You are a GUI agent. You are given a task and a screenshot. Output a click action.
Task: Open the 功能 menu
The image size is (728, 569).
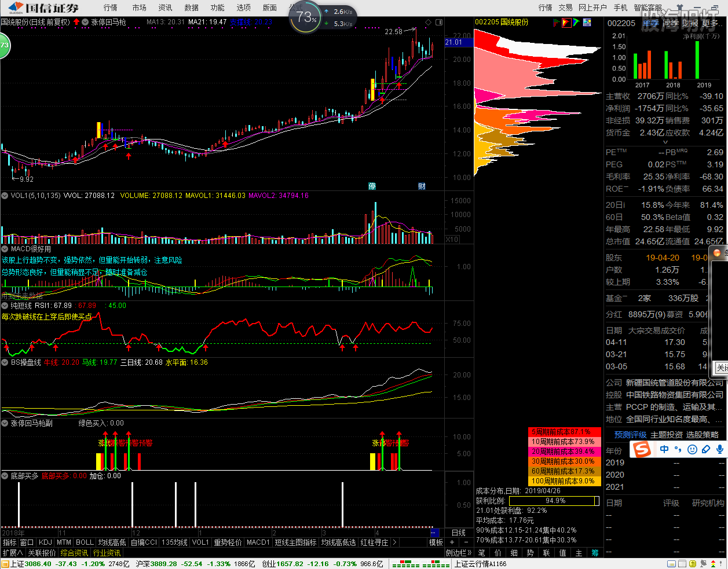coord(217,8)
